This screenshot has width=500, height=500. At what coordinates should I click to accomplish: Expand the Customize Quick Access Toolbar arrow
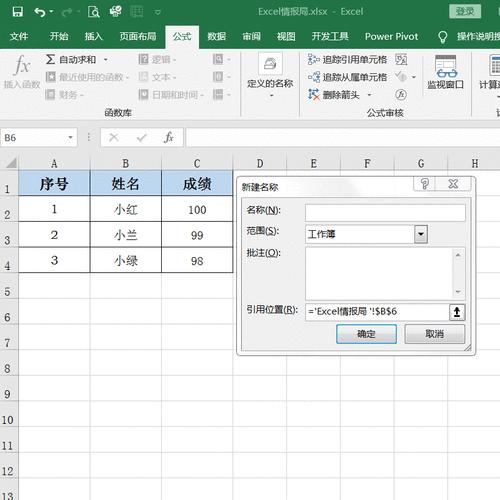158,13
